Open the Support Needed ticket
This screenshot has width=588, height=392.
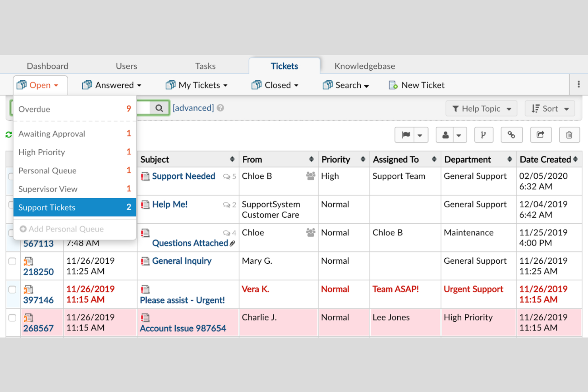pyautogui.click(x=184, y=176)
